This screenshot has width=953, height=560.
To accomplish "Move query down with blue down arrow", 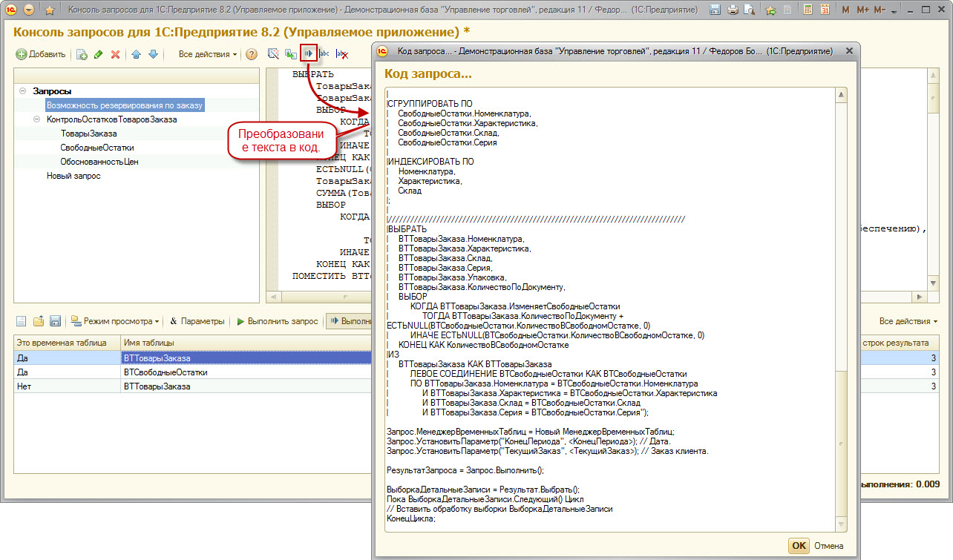I will click(x=153, y=54).
